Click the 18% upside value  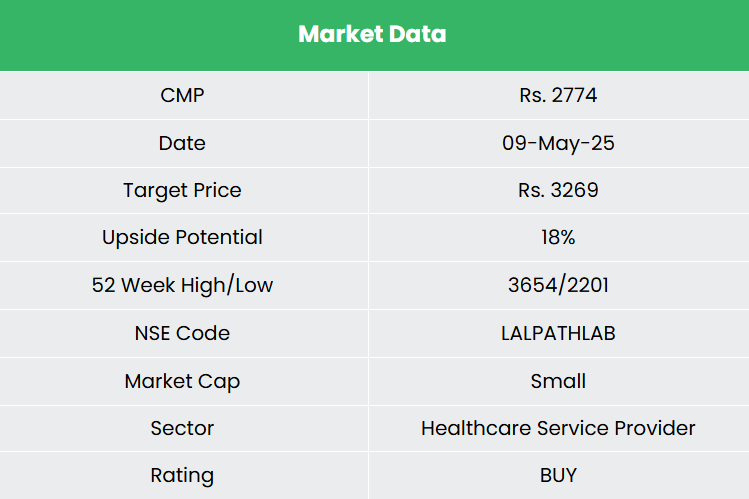[x=558, y=237]
